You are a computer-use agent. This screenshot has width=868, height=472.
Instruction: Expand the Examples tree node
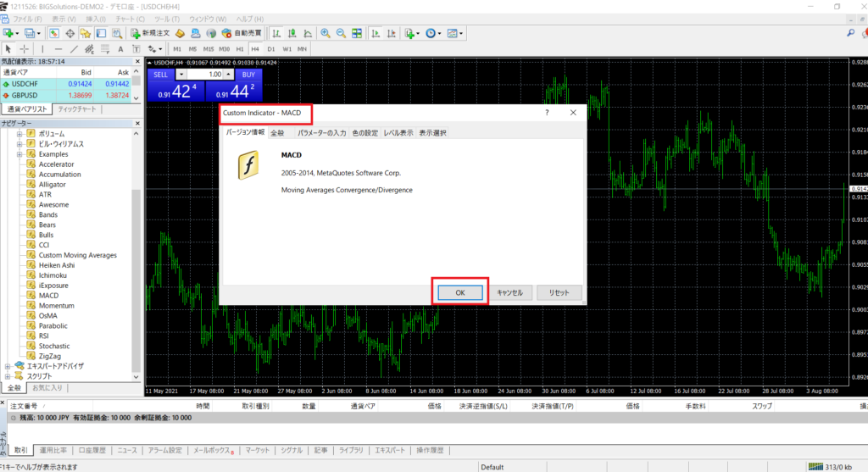coord(19,154)
